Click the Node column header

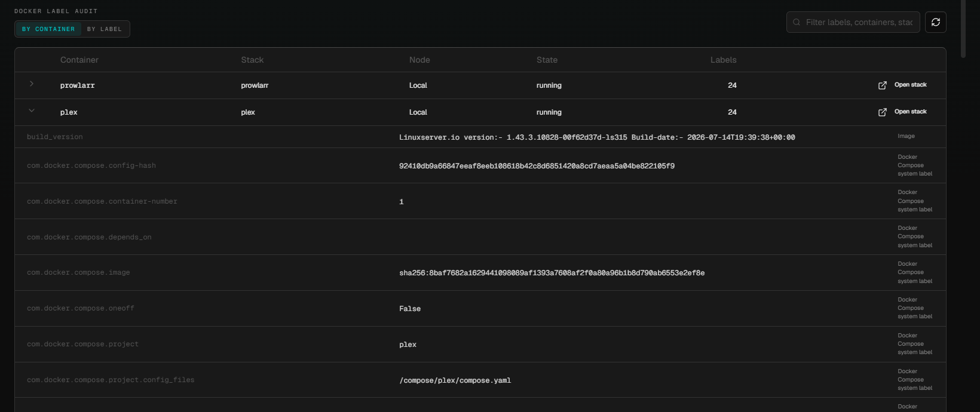click(419, 60)
